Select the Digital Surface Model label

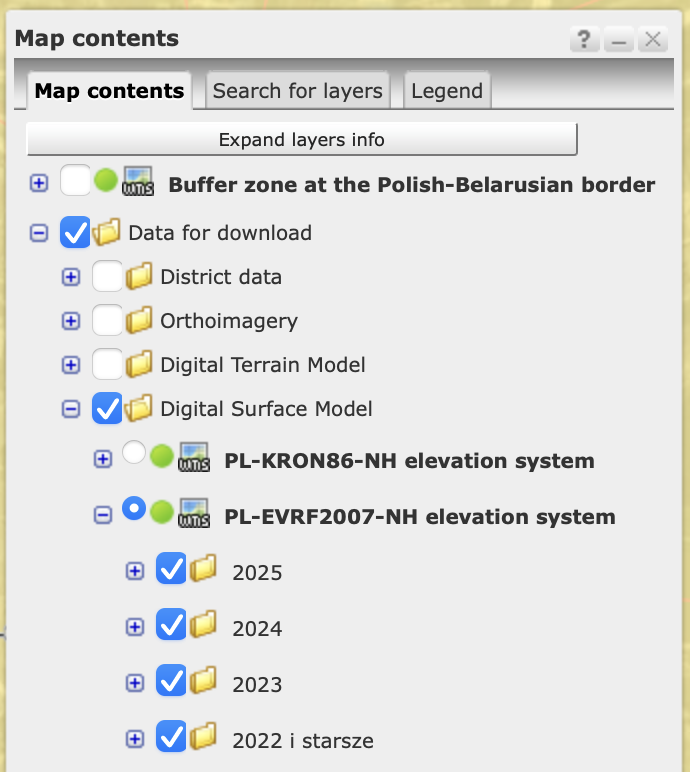tap(266, 409)
